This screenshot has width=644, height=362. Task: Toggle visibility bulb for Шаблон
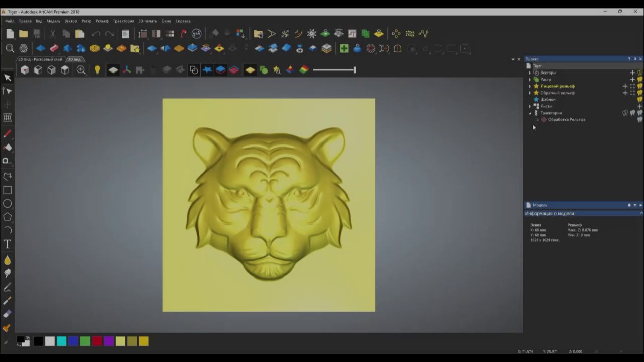(640, 99)
